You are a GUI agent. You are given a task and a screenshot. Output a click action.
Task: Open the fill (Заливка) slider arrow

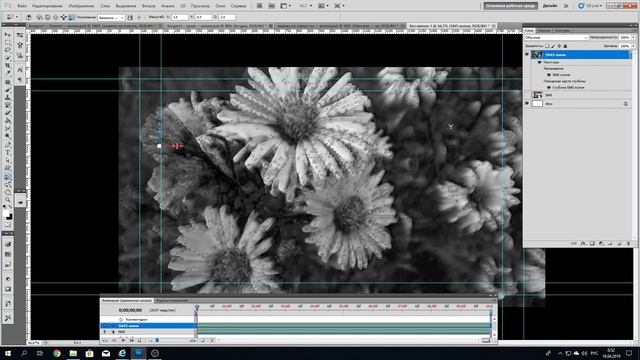[633, 46]
